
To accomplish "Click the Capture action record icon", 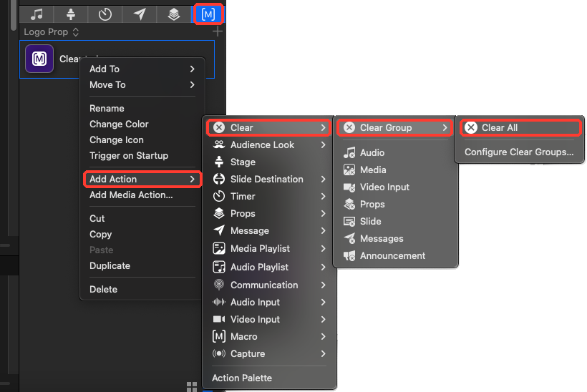I will (x=219, y=353).
